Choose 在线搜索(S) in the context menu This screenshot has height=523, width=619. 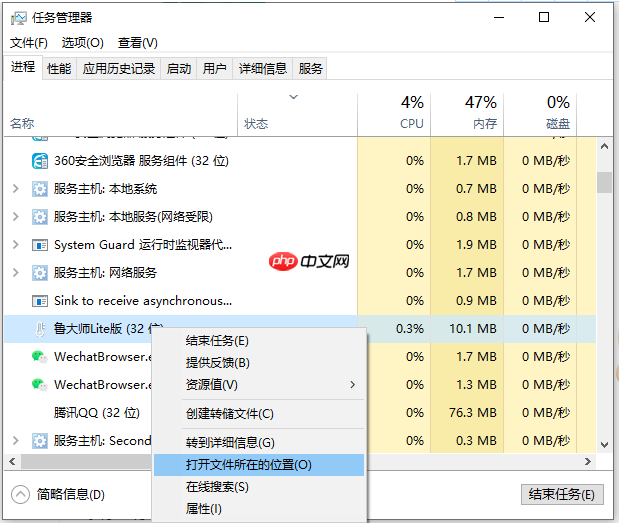[259, 487]
